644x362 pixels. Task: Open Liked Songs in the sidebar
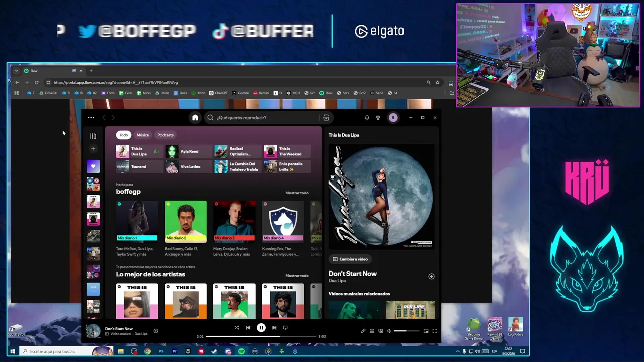(93, 166)
